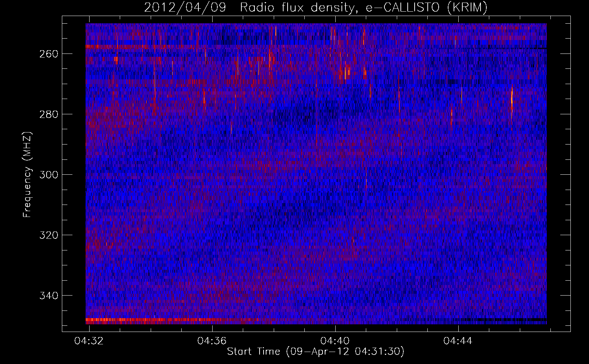Click the 04:40 time tick label

click(335, 341)
